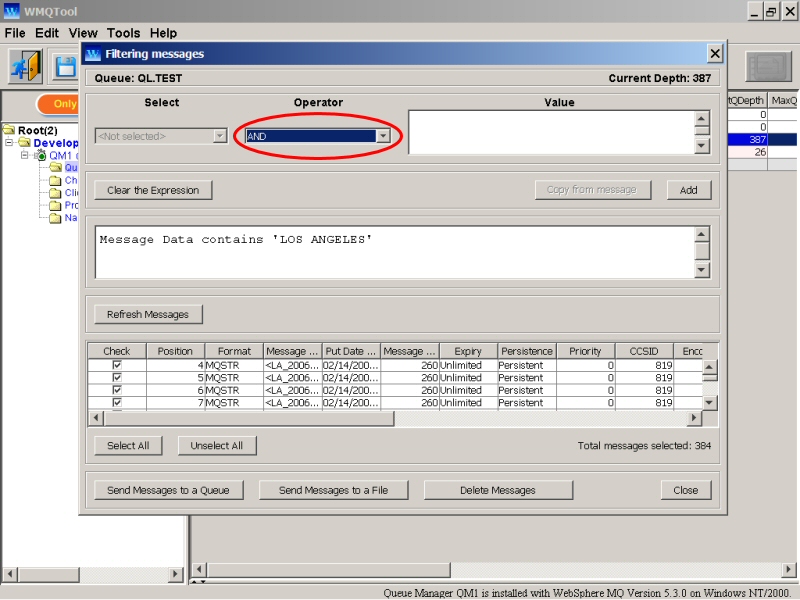This screenshot has width=800, height=600.
Task: Click the Position column header
Action: click(175, 351)
